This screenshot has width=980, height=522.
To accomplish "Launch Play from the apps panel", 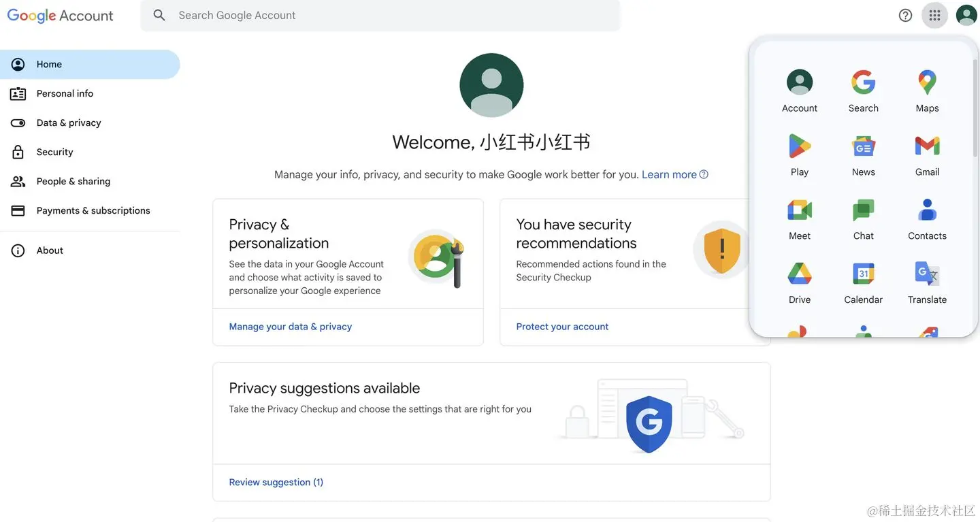I will pos(800,155).
